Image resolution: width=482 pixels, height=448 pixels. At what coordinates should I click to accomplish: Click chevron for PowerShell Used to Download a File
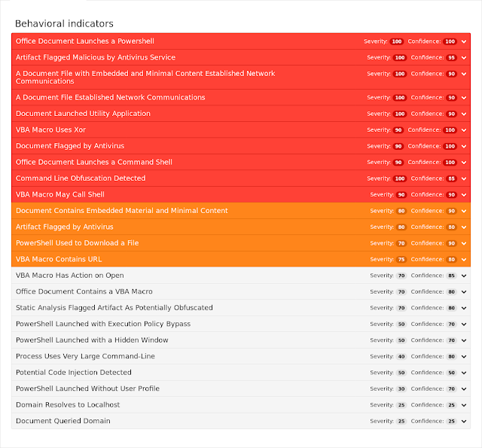[464, 243]
